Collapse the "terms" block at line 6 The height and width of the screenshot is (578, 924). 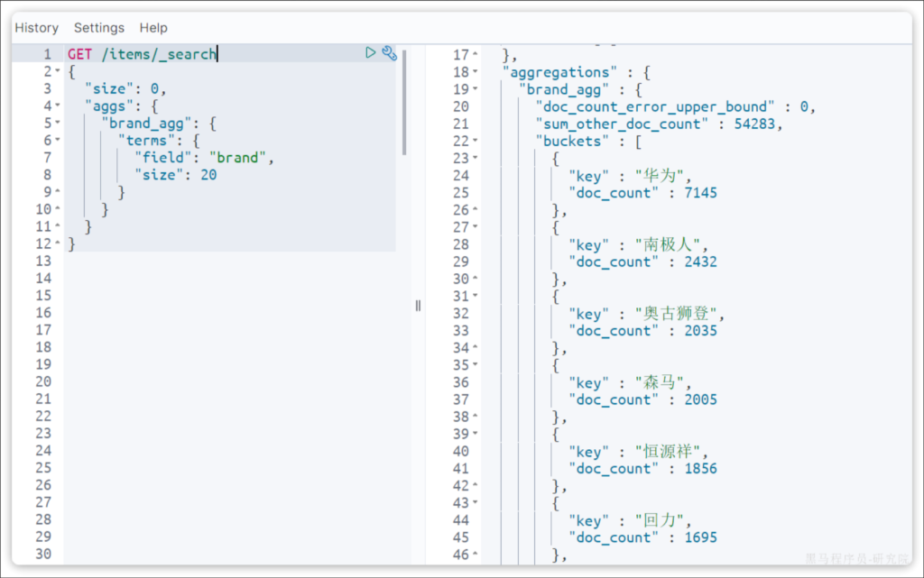pos(58,140)
